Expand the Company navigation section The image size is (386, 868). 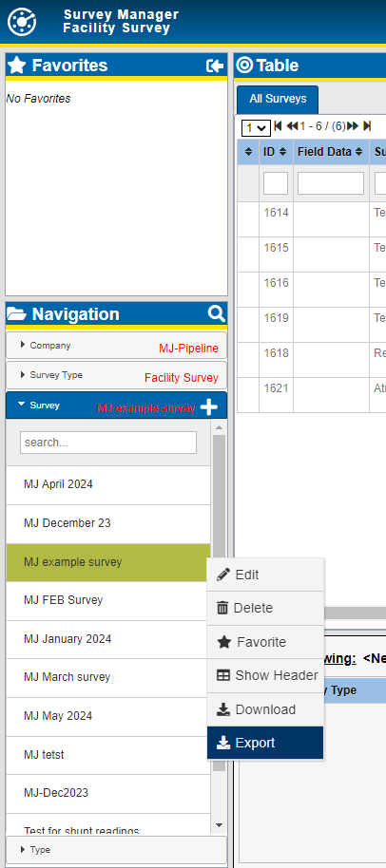[116, 346]
